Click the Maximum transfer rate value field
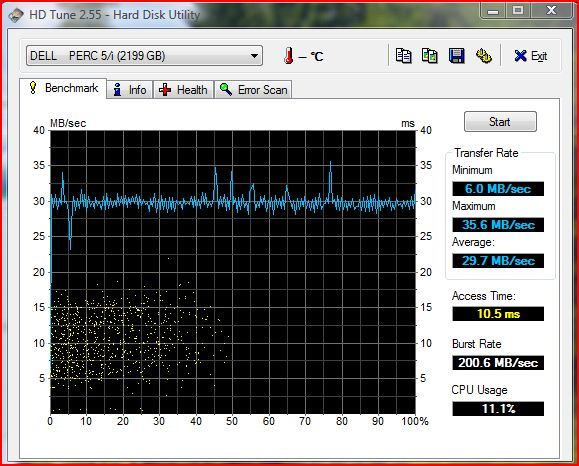The width and height of the screenshot is (579, 466). click(498, 225)
